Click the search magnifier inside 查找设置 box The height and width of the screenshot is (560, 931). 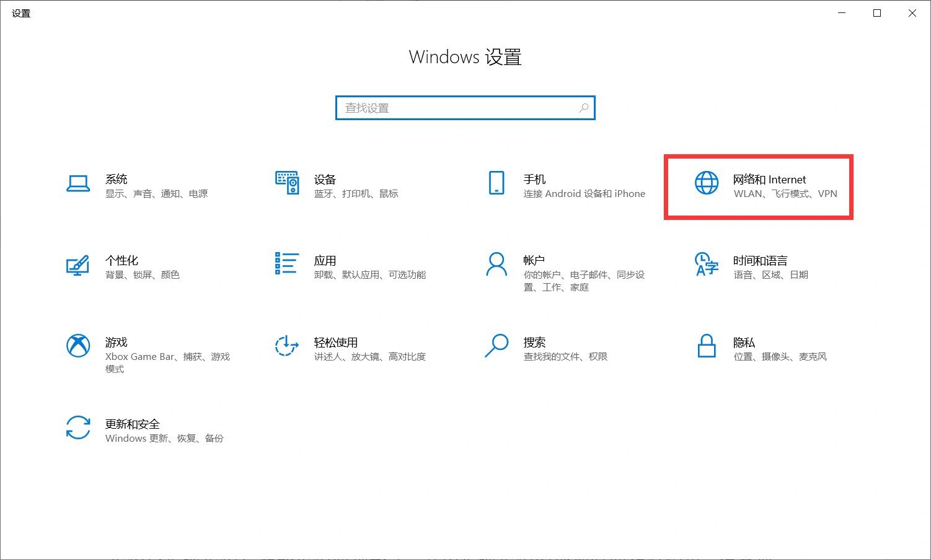583,108
